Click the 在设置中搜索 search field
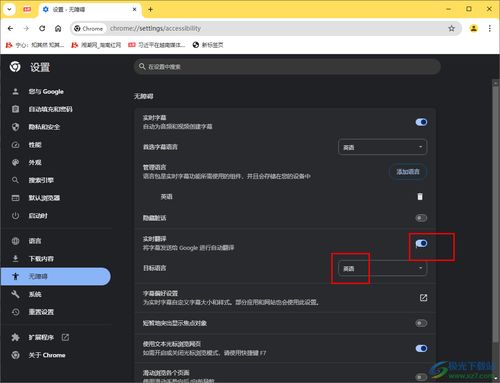This screenshot has height=383, width=500. (287, 67)
